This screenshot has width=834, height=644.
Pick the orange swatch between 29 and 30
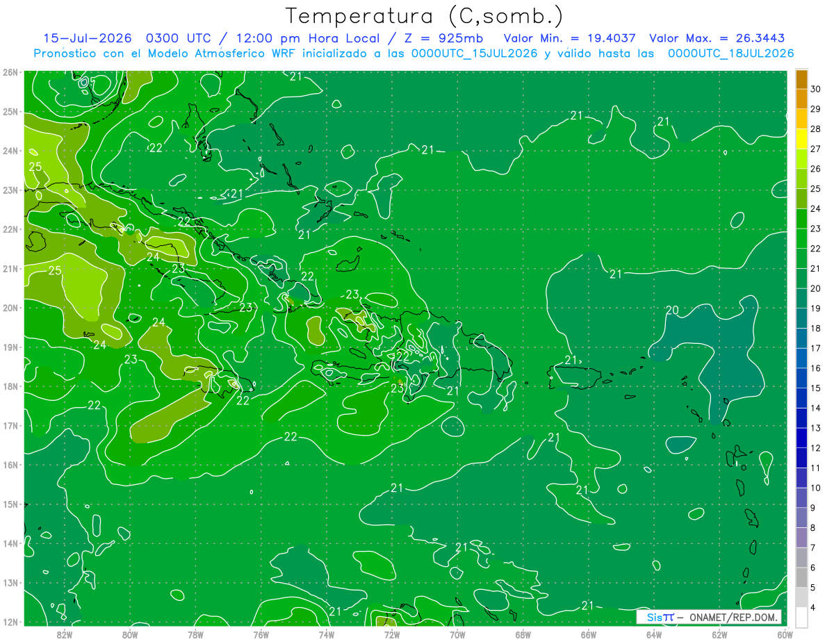[801, 99]
